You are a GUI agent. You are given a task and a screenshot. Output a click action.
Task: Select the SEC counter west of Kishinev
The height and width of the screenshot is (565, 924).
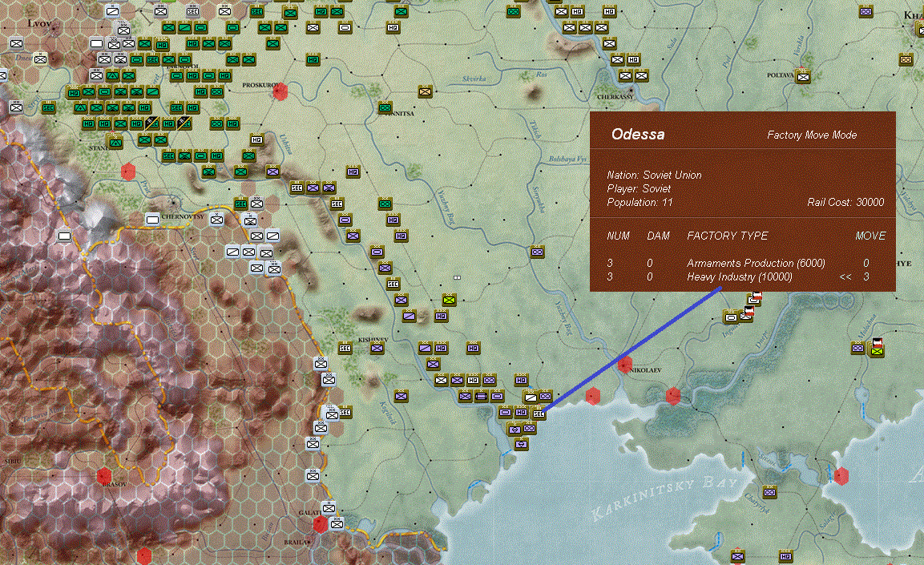coord(345,348)
